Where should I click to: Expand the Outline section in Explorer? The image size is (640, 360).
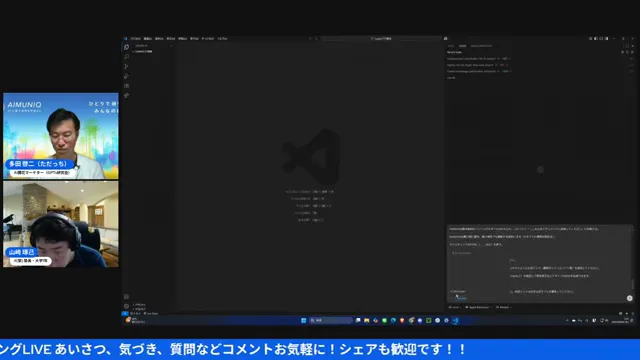[140, 305]
